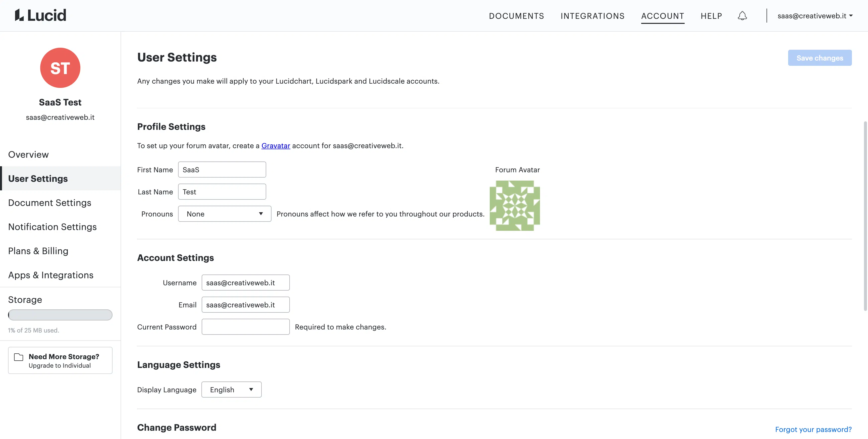
Task: Click the page vertical scrollbar
Action: click(865, 216)
